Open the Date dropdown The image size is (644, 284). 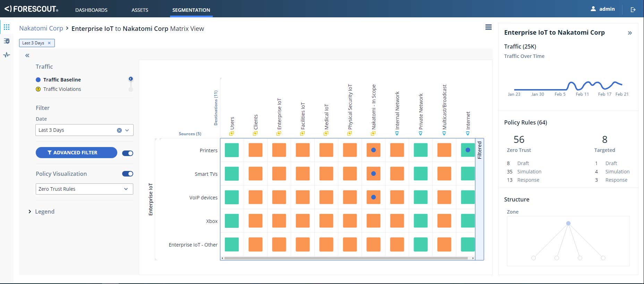pos(127,130)
